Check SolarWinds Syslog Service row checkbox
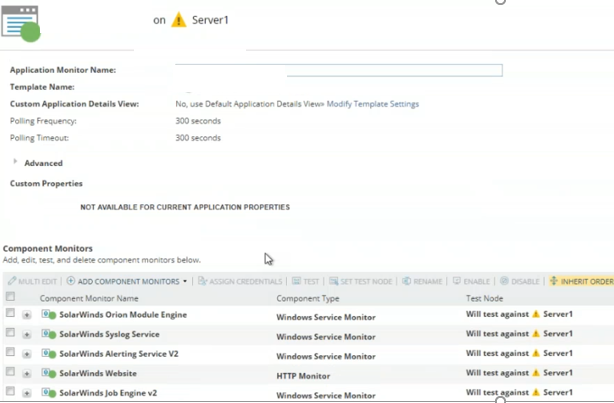 [11, 333]
